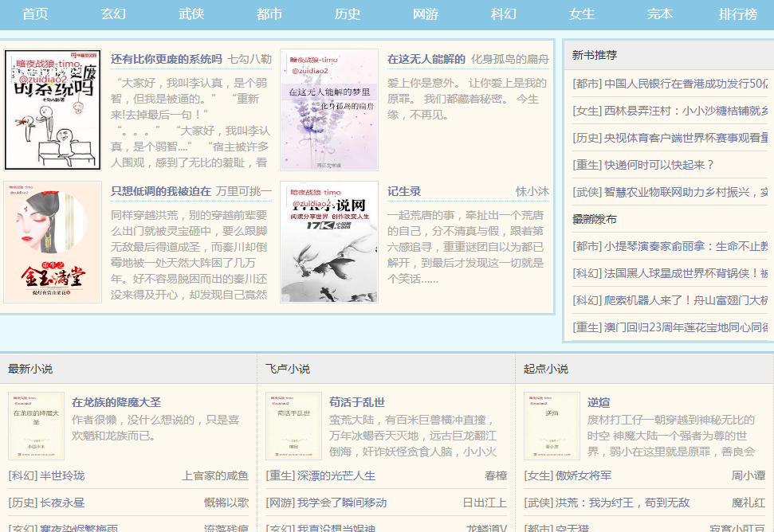Go to the 排行榜 rankings tab
774x532 pixels.
[737, 14]
